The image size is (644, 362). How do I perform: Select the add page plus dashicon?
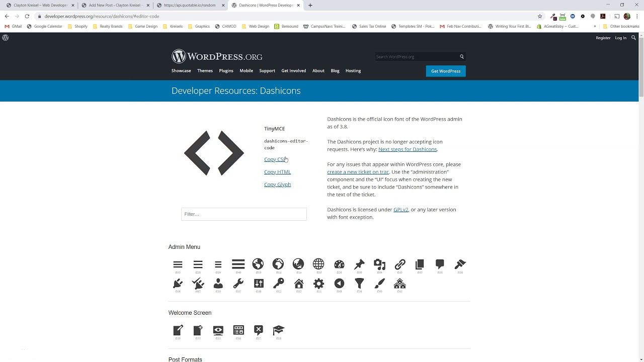click(198, 330)
